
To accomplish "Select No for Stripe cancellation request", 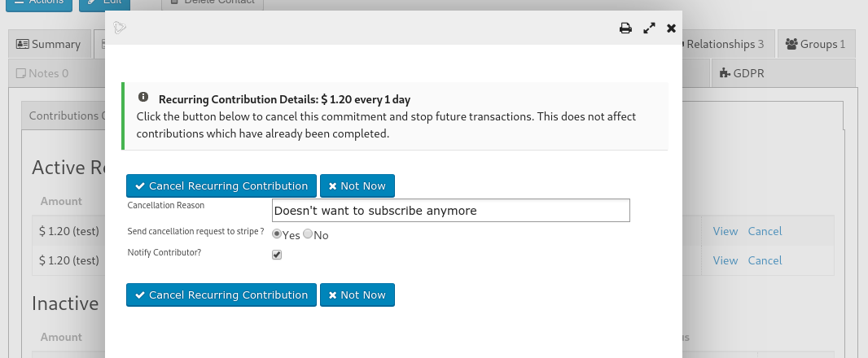I will [308, 234].
